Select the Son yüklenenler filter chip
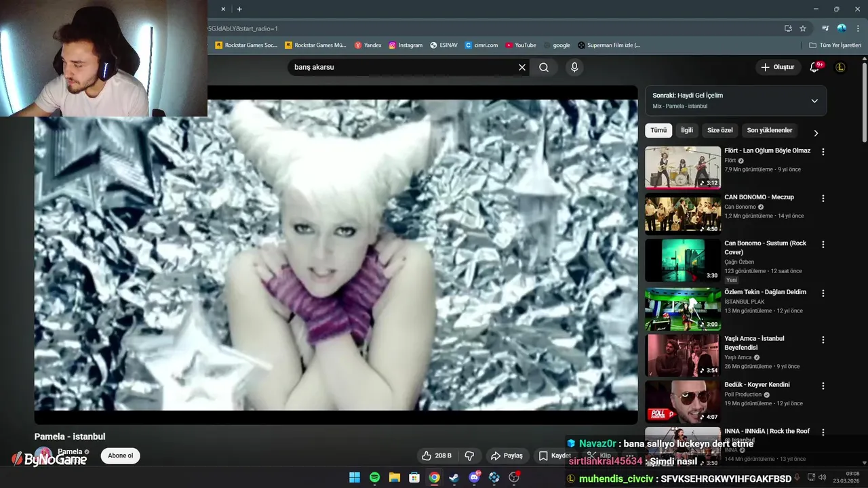This screenshot has height=488, width=868. point(770,130)
